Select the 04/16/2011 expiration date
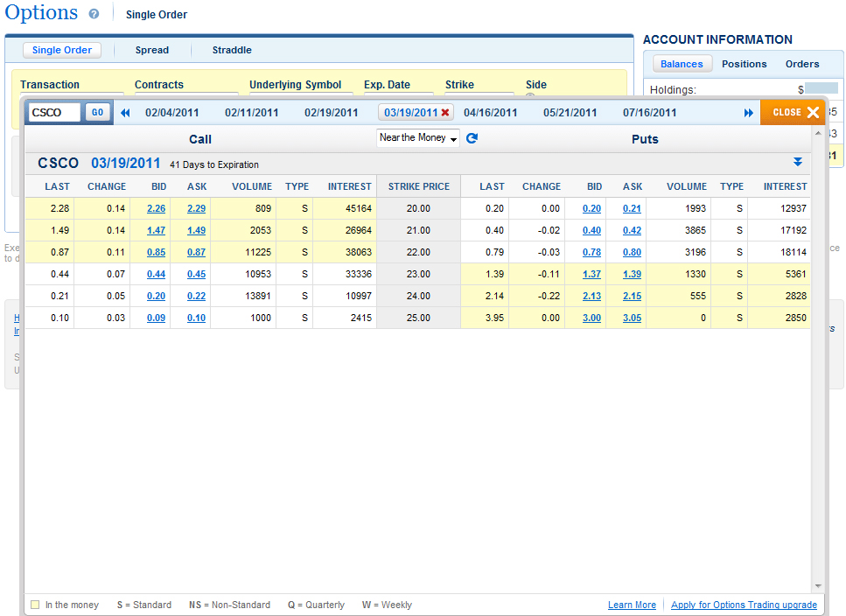Screen dimensions: 846x616 [491, 113]
